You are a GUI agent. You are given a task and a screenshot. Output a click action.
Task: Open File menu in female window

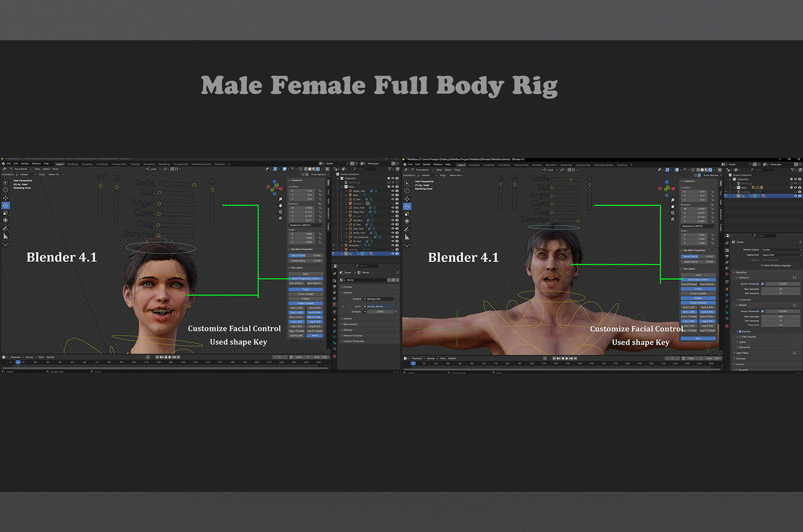click(9, 164)
